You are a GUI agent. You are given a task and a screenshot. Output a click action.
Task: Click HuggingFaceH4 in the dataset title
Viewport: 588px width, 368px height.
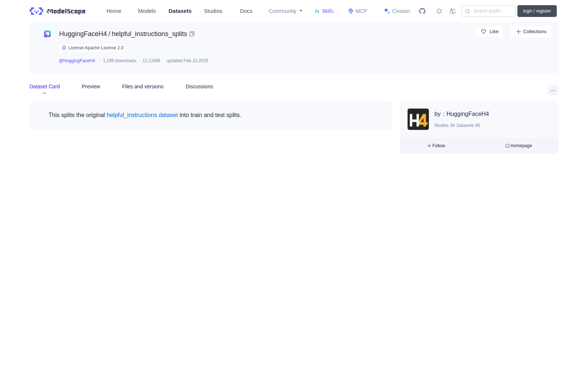(x=83, y=34)
